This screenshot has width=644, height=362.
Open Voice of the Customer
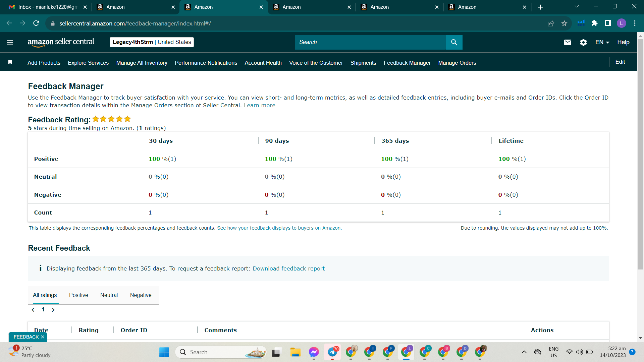coord(316,63)
